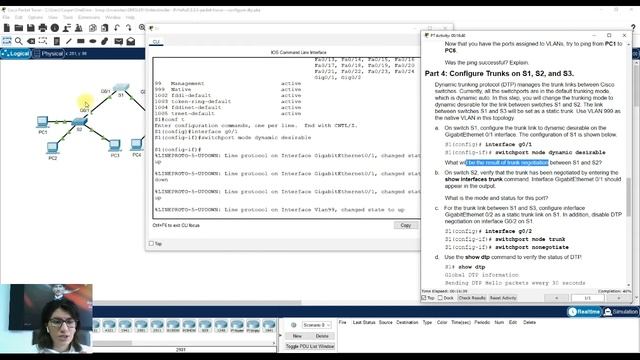Viewport: 640px width, 360px height.
Task: Activate the Draw Freeform tool icon
Action: (105, 41)
